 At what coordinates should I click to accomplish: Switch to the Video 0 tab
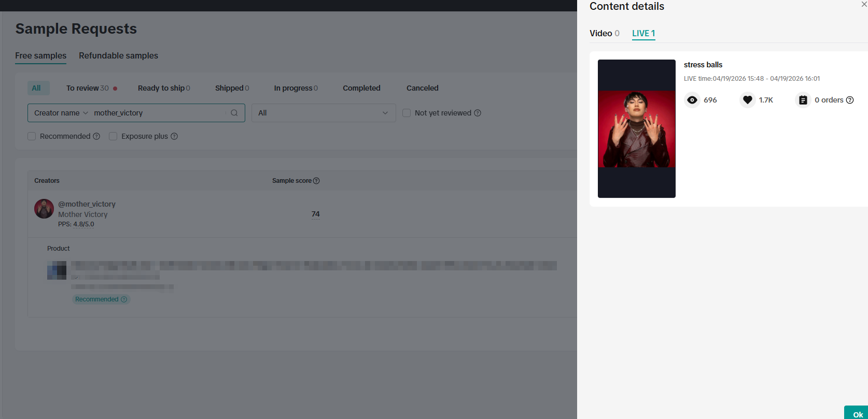pyautogui.click(x=605, y=33)
